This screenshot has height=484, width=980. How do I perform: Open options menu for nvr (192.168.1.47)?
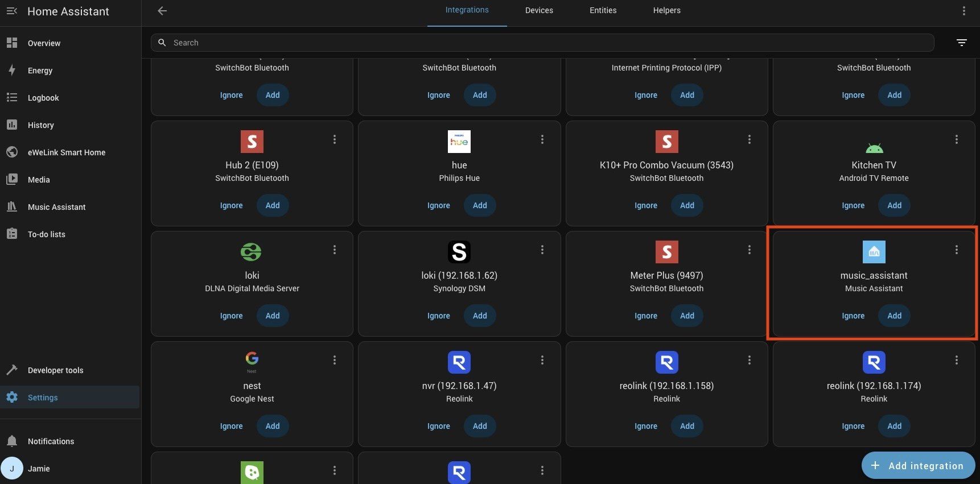coord(542,360)
